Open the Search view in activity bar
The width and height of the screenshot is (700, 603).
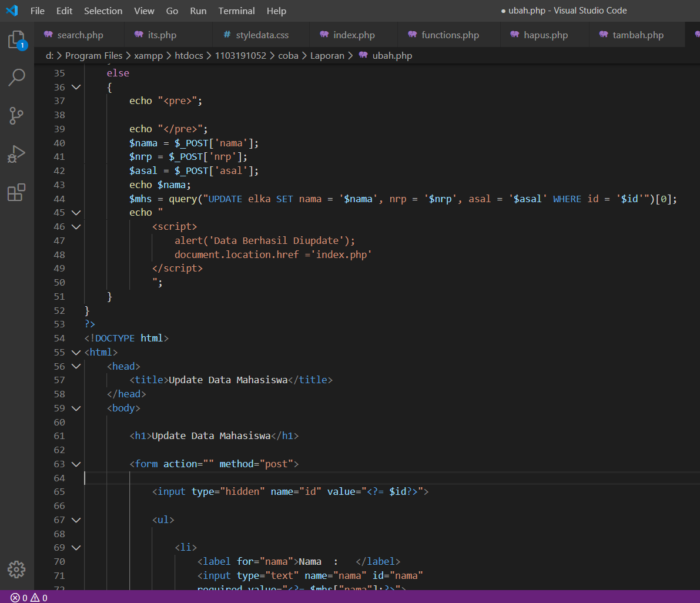pyautogui.click(x=17, y=77)
